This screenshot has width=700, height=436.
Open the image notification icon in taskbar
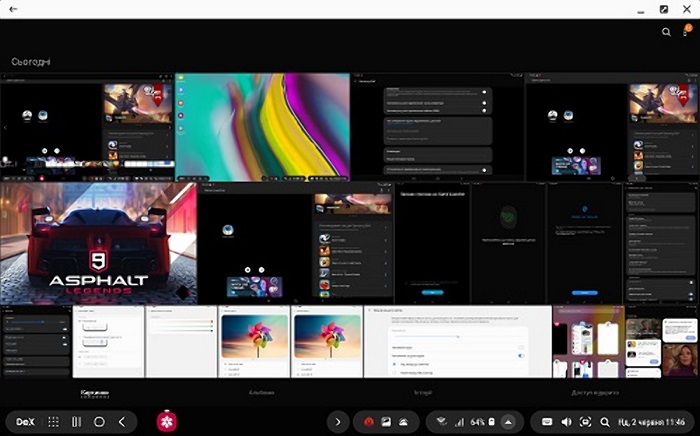click(x=386, y=422)
